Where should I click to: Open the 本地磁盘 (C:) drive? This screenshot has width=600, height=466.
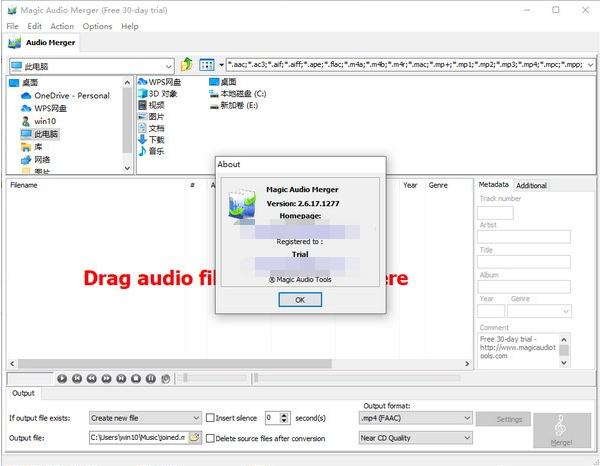coord(212,93)
